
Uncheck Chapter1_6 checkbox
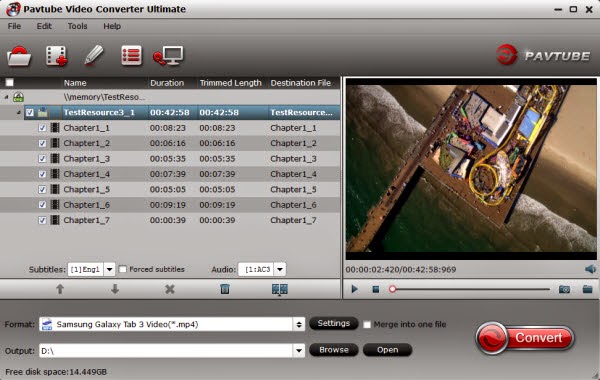point(42,205)
